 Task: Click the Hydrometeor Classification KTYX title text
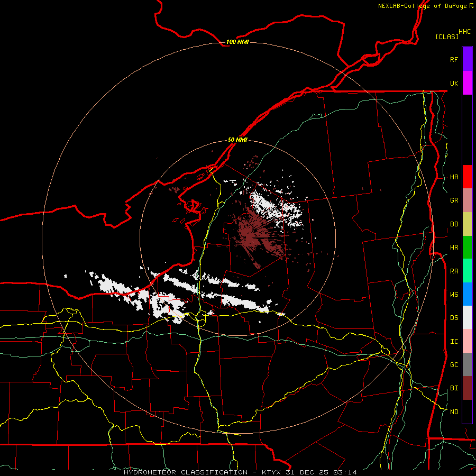pyautogui.click(x=240, y=472)
